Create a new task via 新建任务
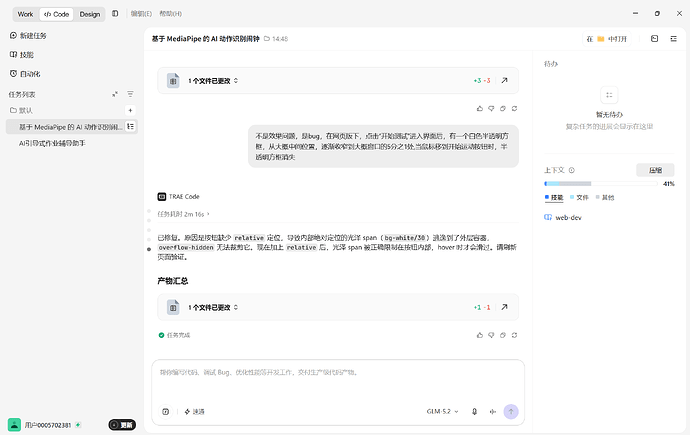Image resolution: width=690 pixels, height=435 pixels. click(x=28, y=36)
